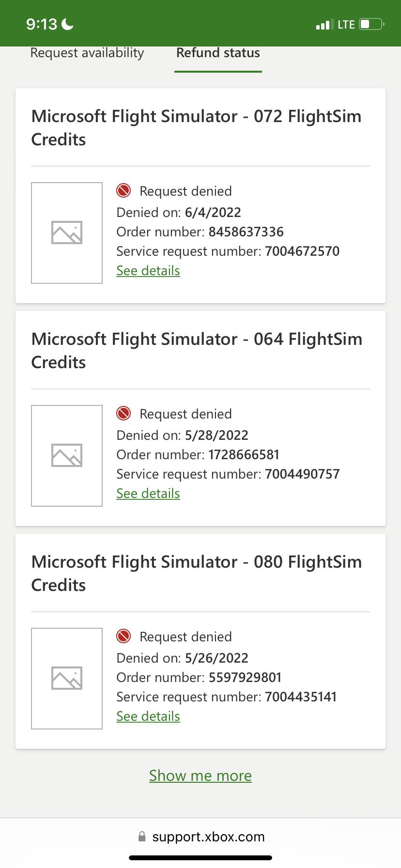Tap the moon Focus icon by the clock
Screen dimensions: 401x868
pos(68,24)
